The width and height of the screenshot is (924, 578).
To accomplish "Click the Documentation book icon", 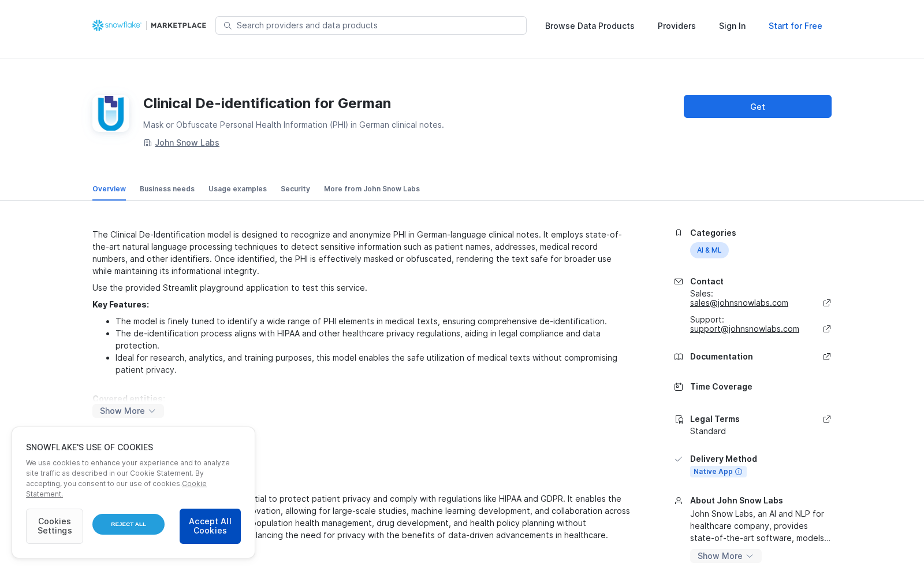I will (679, 357).
